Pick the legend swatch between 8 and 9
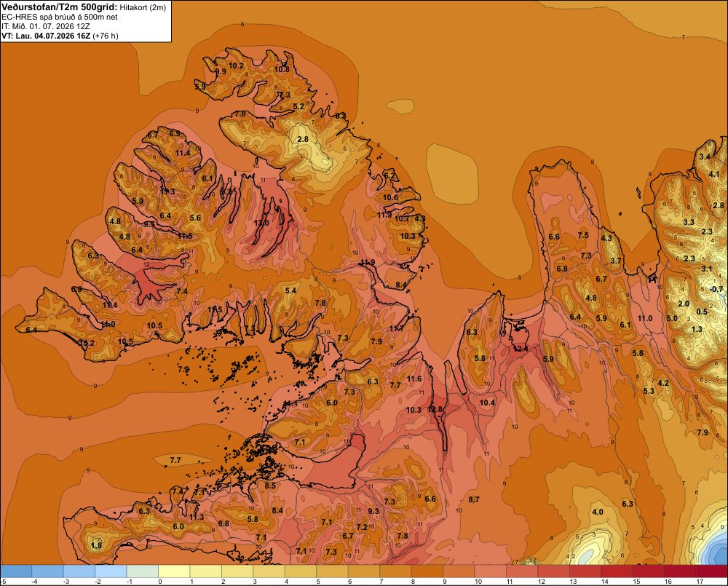The image size is (728, 586). click(427, 571)
